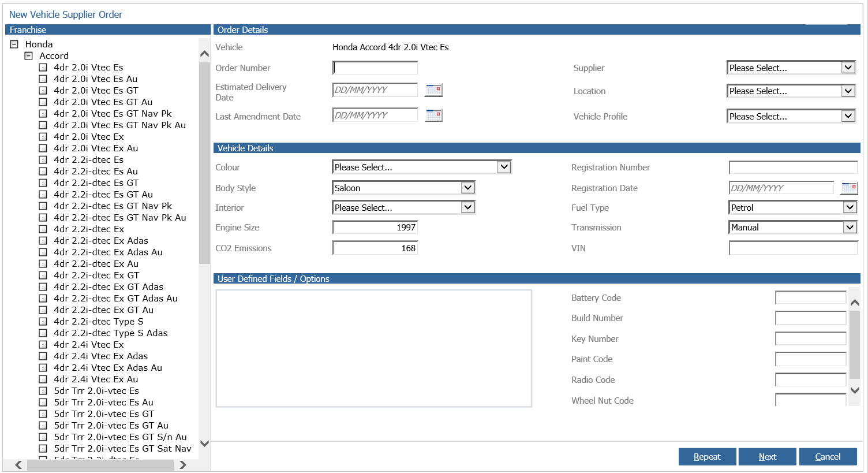Focus the Paint Code field

point(811,359)
